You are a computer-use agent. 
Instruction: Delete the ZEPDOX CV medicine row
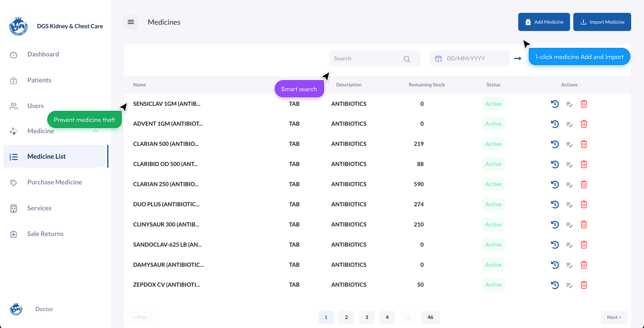[584, 285]
